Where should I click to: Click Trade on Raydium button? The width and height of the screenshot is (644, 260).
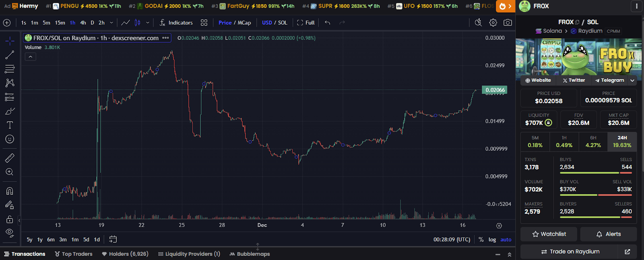[570, 252]
